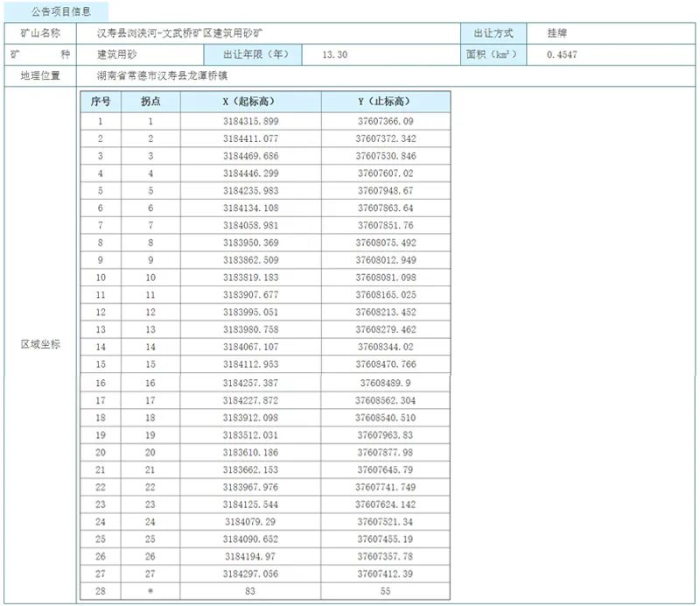The height and width of the screenshot is (606, 700).
Task: Click the 拐点 column header
Action: coord(150,101)
